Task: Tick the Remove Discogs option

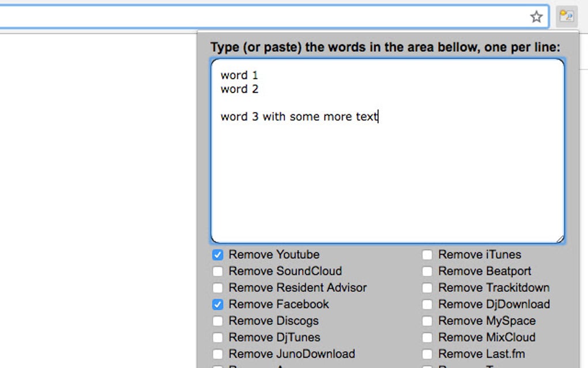Action: pos(217,321)
